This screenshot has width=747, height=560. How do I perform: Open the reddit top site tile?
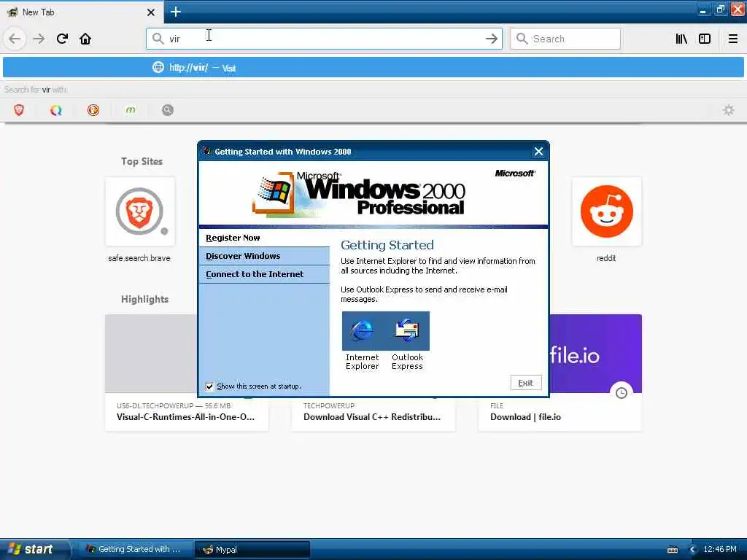[x=606, y=212]
